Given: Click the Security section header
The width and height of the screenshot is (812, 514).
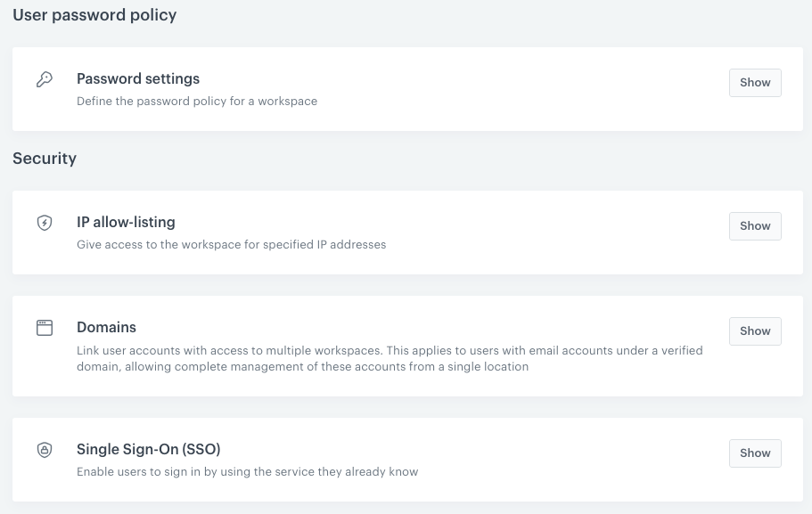Looking at the screenshot, I should [x=45, y=158].
